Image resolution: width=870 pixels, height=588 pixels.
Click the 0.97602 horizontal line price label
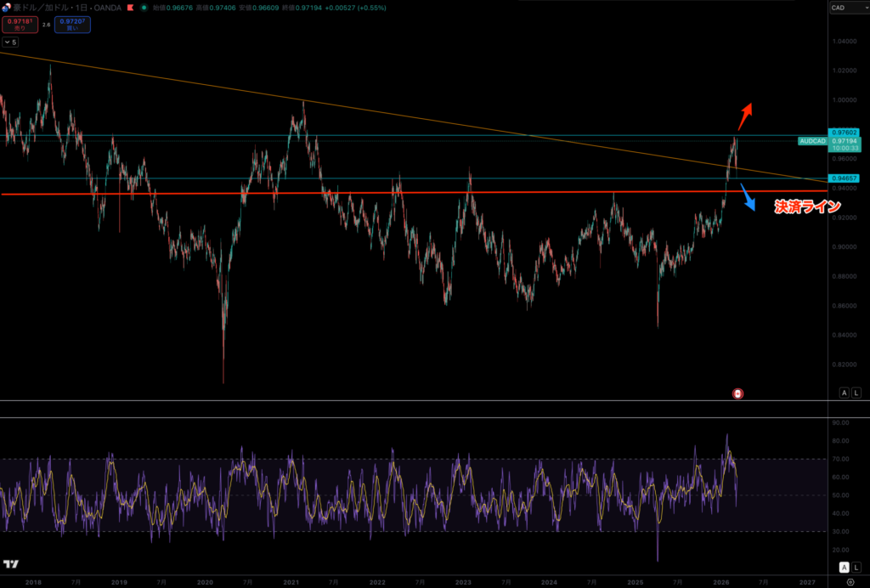[x=845, y=132]
